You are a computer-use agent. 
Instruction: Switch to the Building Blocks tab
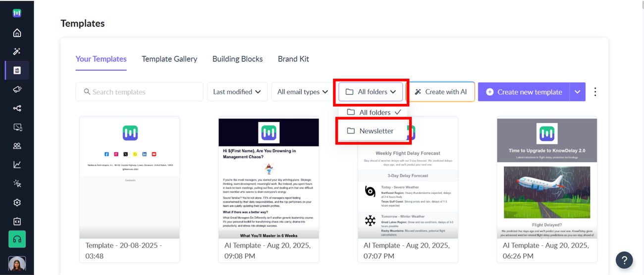(x=237, y=59)
